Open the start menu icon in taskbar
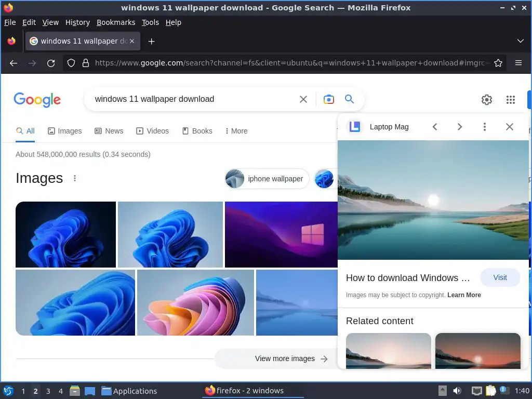The height and width of the screenshot is (399, 532). tap(8, 391)
